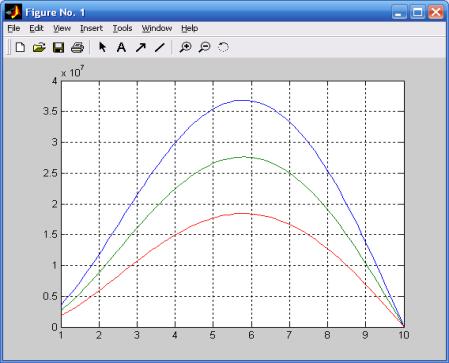
Task: Activate the Insert Line tool
Action: click(x=160, y=47)
